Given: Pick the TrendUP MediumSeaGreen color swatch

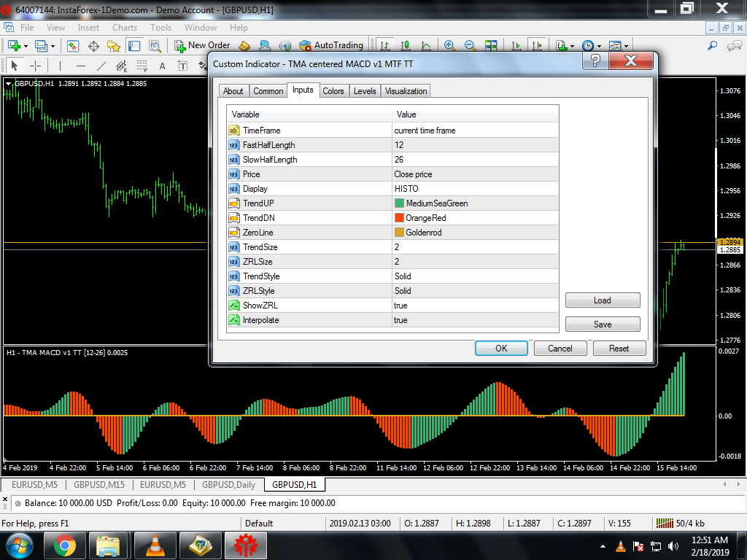Looking at the screenshot, I should (x=399, y=203).
